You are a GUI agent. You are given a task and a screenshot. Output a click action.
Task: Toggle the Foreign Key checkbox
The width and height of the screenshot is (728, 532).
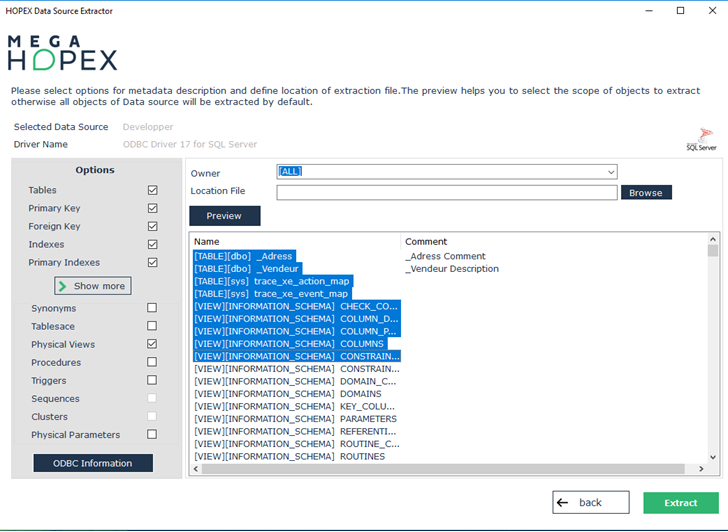tap(152, 227)
